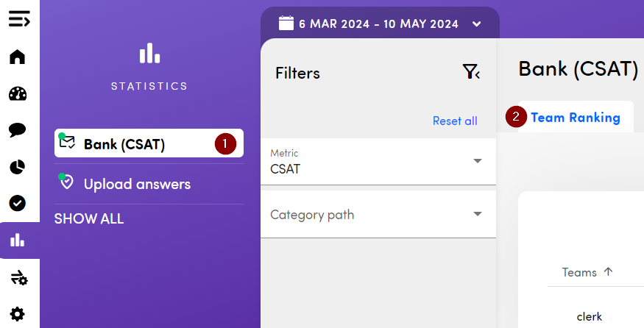The height and width of the screenshot is (328, 644).
Task: Open the Settings gear icon
Action: [x=18, y=314]
